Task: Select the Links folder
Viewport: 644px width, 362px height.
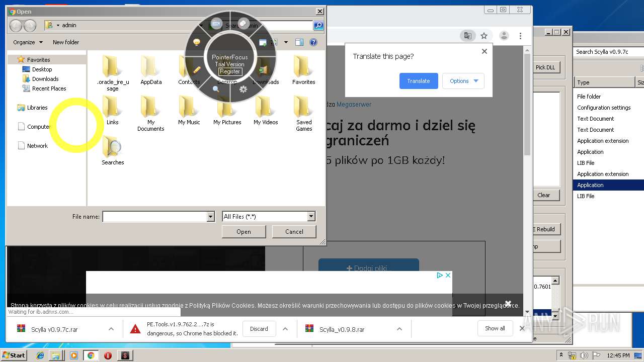Action: 113,110
